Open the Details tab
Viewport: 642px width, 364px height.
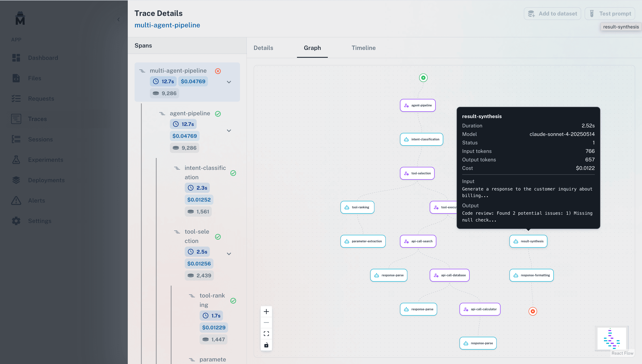click(x=263, y=48)
